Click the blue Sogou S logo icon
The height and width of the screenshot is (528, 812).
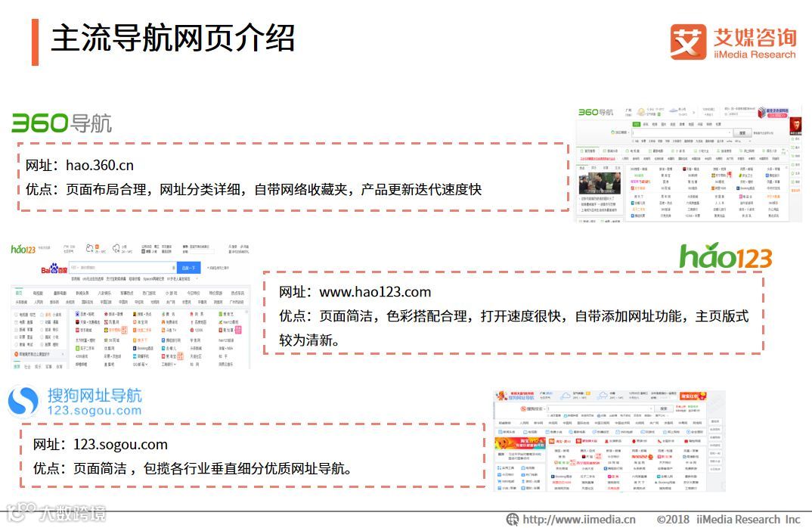23,401
